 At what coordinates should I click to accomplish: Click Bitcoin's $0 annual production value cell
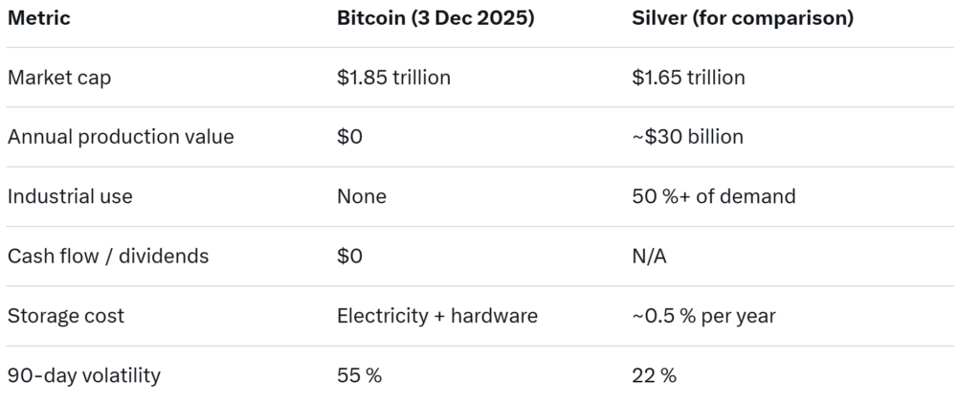349,137
